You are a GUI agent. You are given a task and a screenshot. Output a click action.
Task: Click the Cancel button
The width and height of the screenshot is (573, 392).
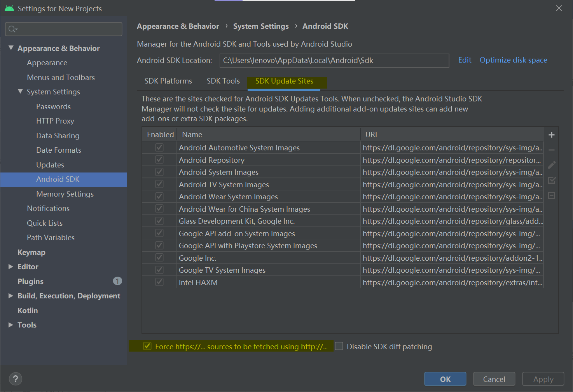(x=494, y=379)
